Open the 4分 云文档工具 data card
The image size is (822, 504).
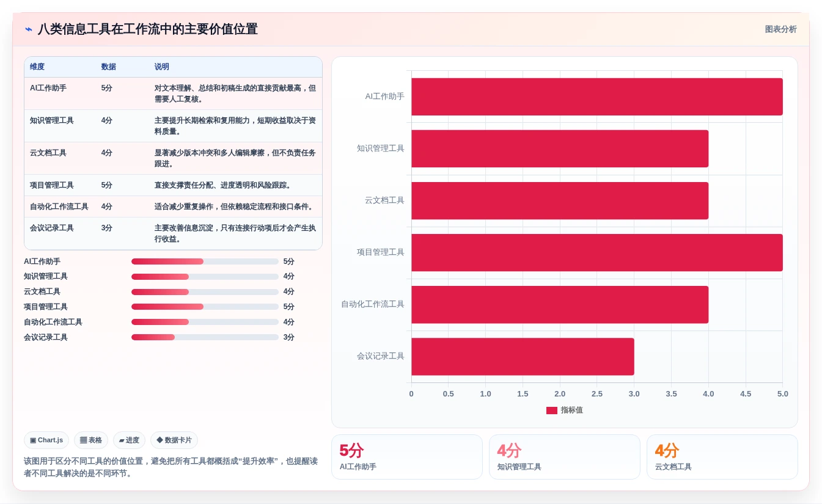(x=722, y=457)
